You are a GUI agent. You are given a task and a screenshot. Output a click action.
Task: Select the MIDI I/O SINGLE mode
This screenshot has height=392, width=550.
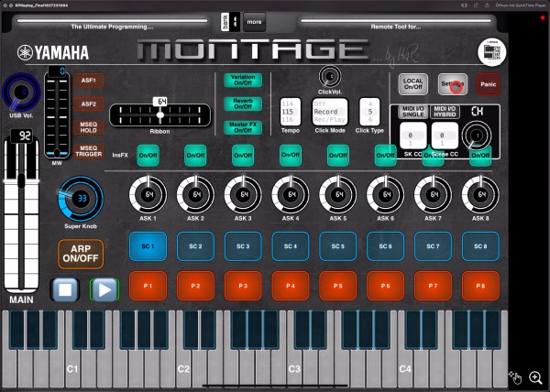[x=412, y=112]
